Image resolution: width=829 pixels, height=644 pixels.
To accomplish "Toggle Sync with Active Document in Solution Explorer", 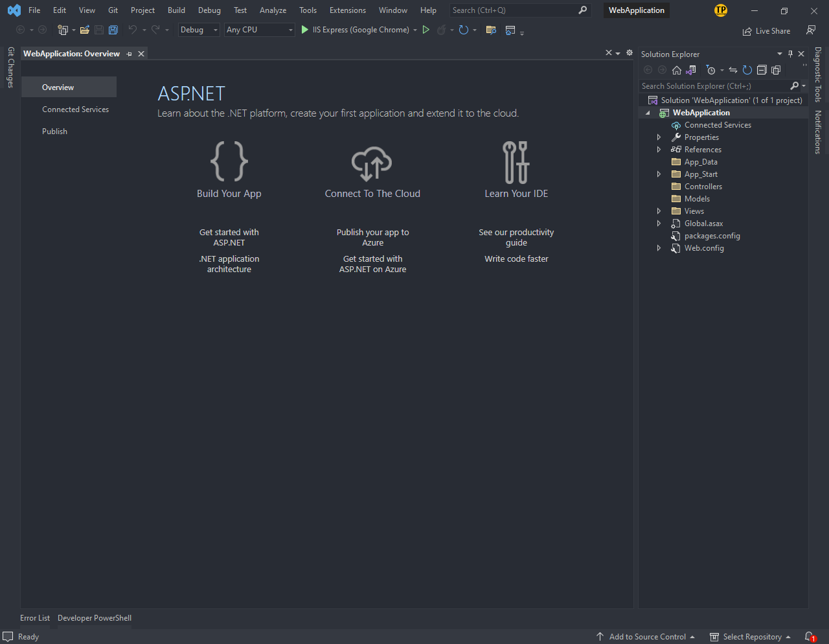I will (x=733, y=70).
